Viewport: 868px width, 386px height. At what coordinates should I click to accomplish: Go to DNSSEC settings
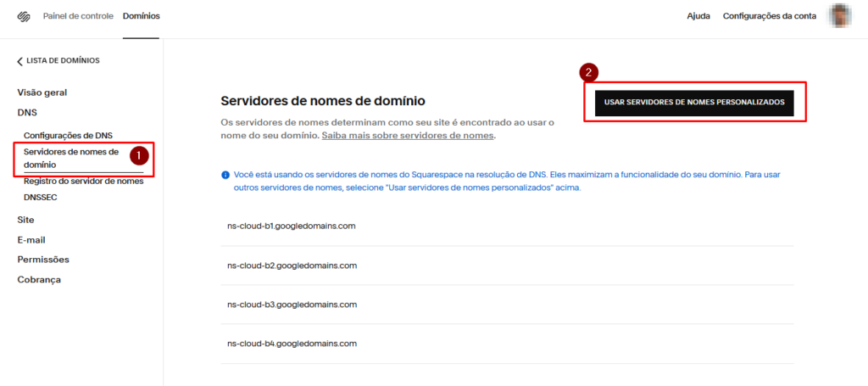pyautogui.click(x=41, y=197)
